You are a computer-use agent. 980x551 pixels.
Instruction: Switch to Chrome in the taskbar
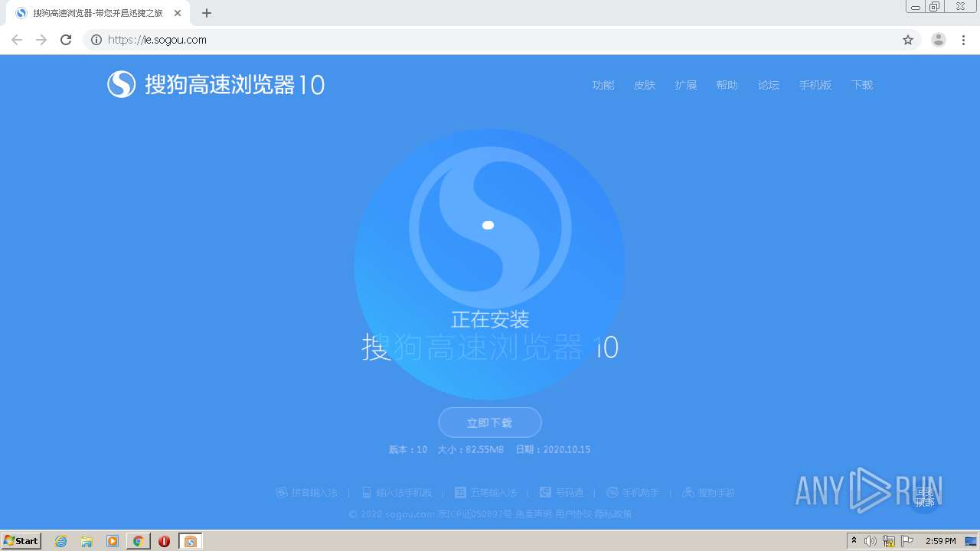(x=139, y=541)
